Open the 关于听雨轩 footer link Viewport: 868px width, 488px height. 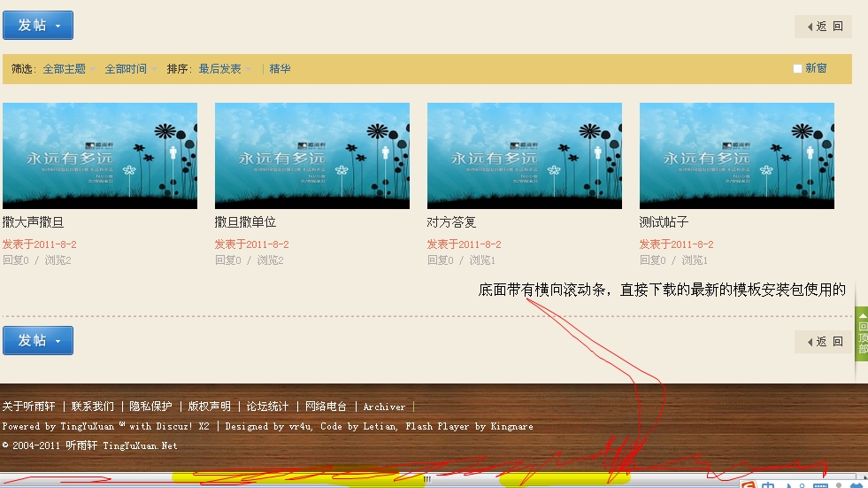(29, 407)
